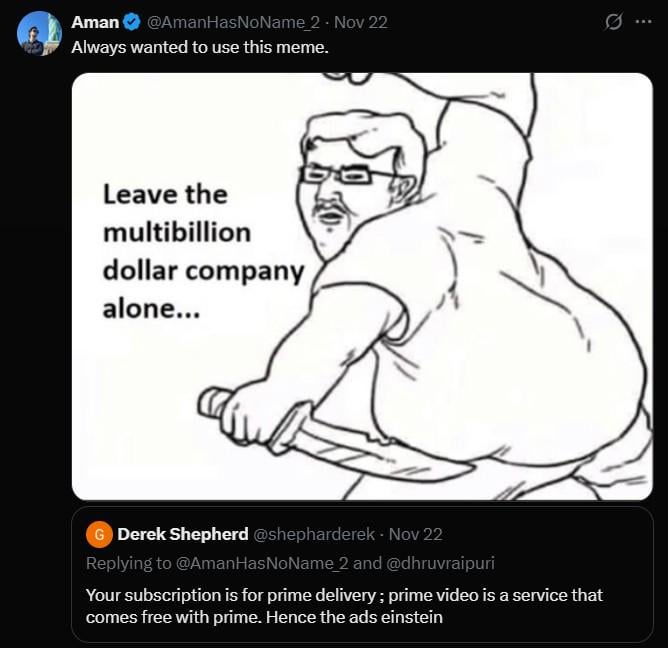
Task: Click Nov 22 timestamp in quoted tweet
Action: 415,534
